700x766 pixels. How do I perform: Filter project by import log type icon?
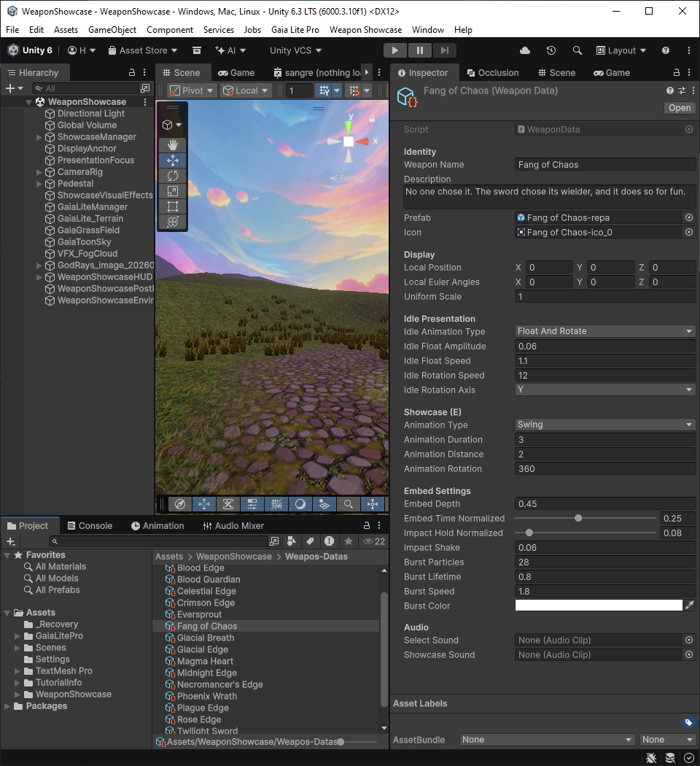(329, 541)
